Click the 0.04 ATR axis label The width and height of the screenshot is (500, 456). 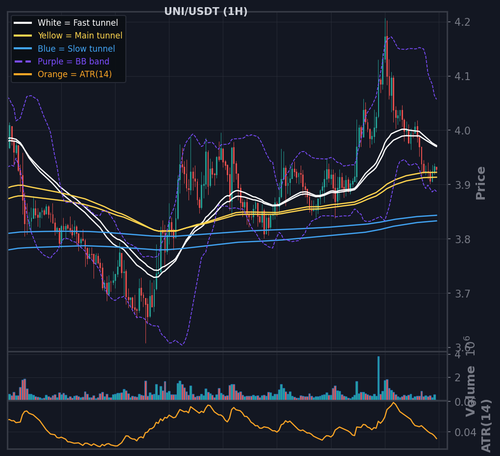point(465,432)
